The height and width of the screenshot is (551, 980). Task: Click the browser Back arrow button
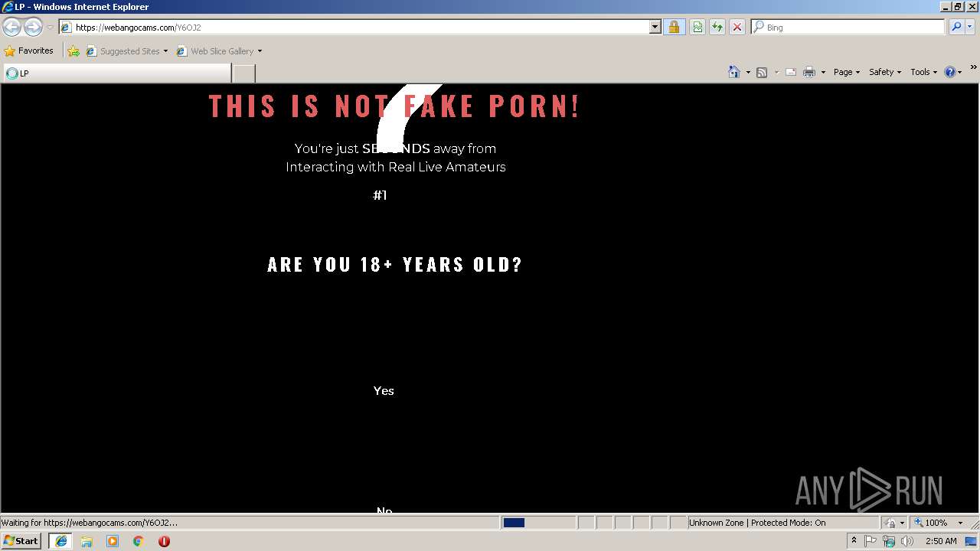coord(11,28)
